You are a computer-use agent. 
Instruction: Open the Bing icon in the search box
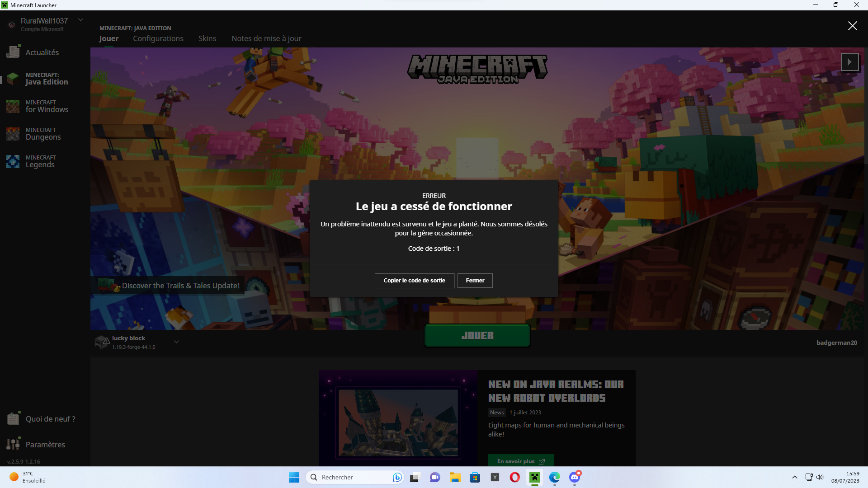[x=397, y=478]
